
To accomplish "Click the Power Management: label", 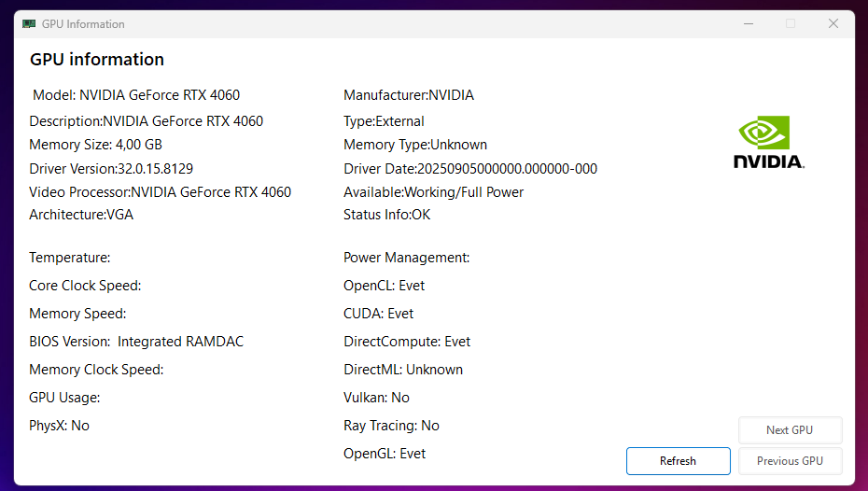I will pos(406,258).
